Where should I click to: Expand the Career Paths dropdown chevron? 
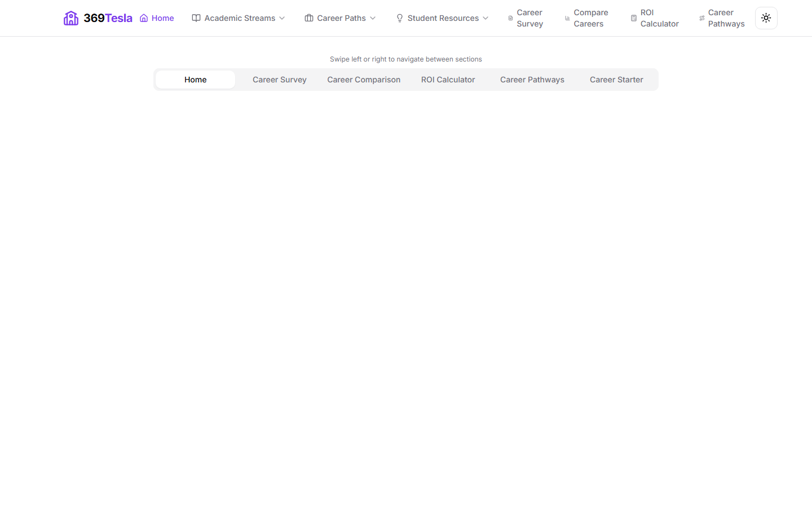tap(373, 18)
